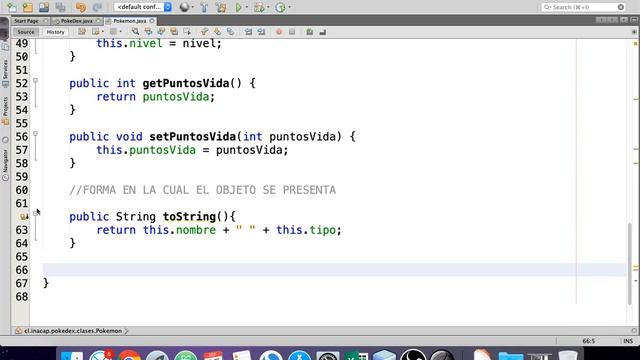Viewport: 640px width, 360px height.
Task: Save all files using the toolbar icon
Action: tap(60, 7)
